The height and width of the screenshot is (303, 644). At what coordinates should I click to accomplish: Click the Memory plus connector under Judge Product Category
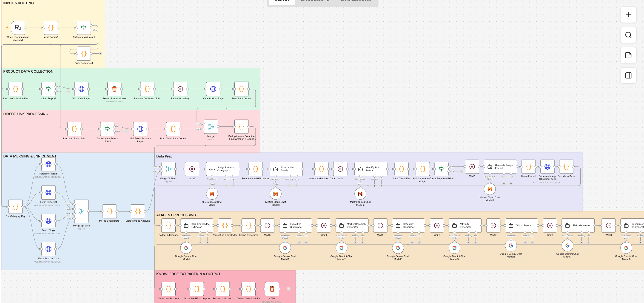click(226, 186)
